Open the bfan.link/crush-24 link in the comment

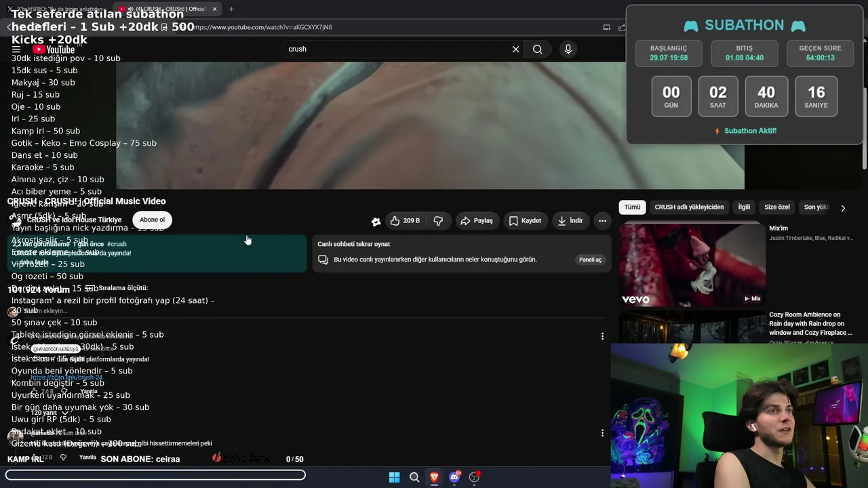(66, 378)
